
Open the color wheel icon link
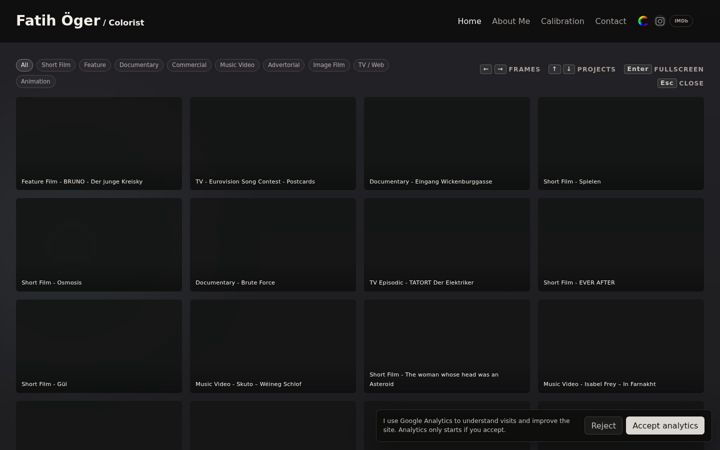tap(643, 21)
